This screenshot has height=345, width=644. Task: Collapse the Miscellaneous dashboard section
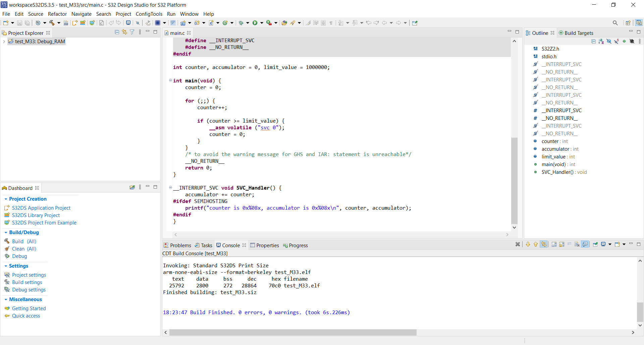pos(6,299)
